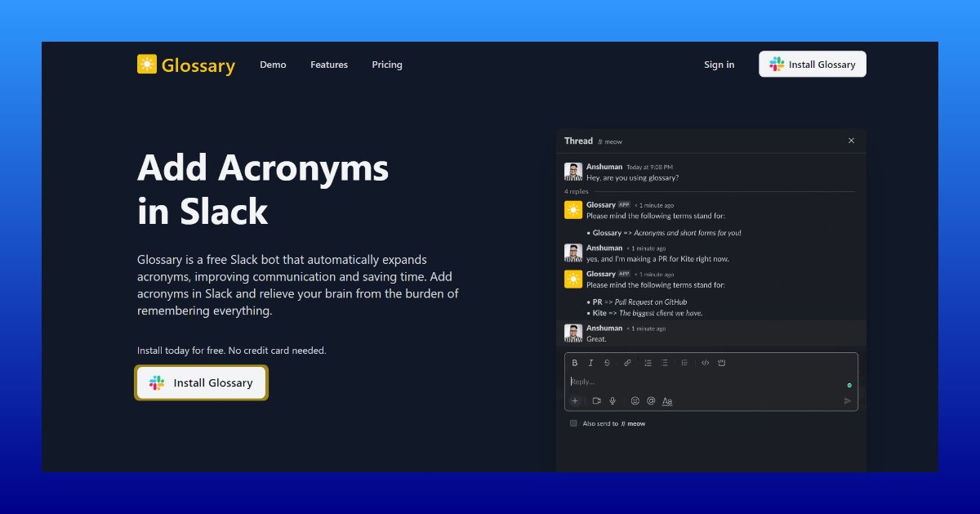Click the 4 replies text in the thread

[576, 191]
